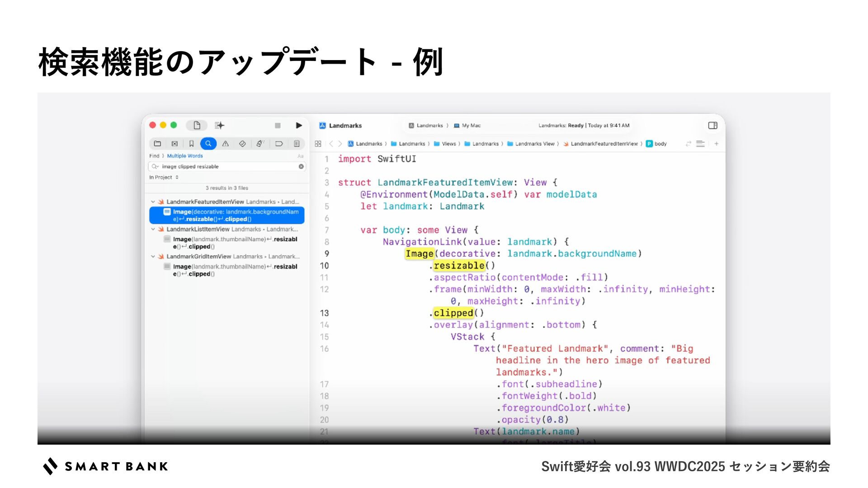Viewport: 868px width, 488px height.
Task: Click the Views folder breadcrumb
Action: (x=445, y=144)
